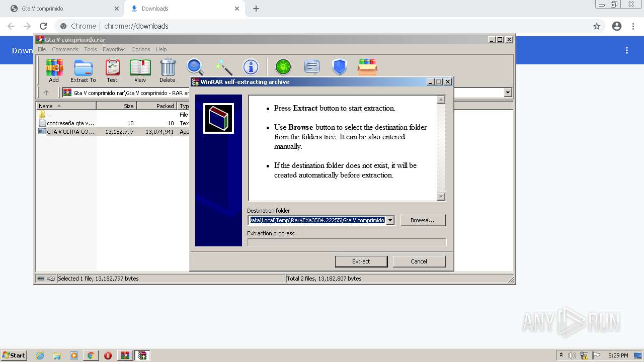Click the View file icon
The image size is (644, 362).
pyautogui.click(x=140, y=70)
